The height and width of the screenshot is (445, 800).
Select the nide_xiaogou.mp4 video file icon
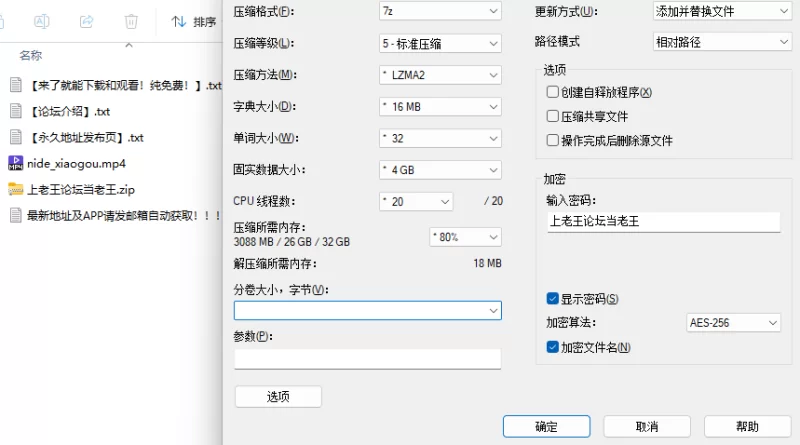click(x=16, y=163)
